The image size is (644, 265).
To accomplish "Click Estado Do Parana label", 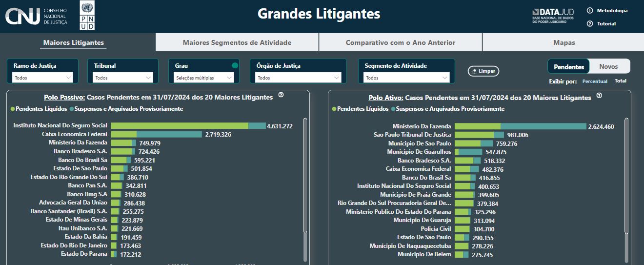I will pos(84,254).
